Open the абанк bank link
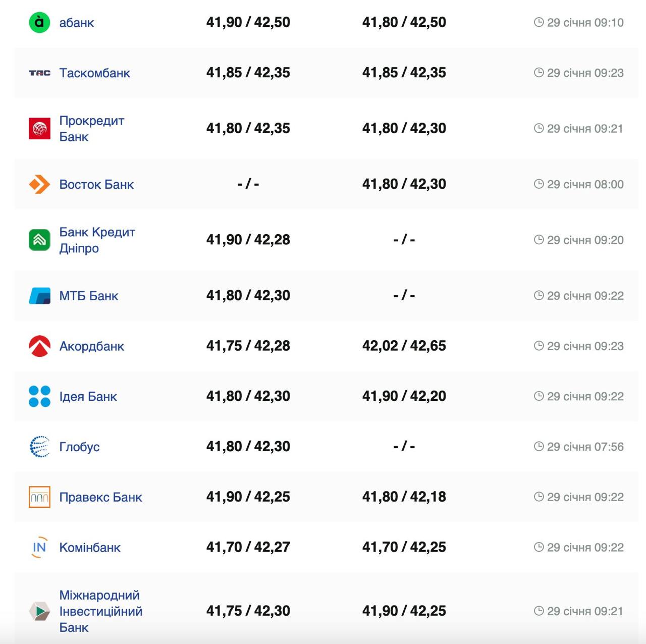This screenshot has width=646, height=644. coord(77,23)
